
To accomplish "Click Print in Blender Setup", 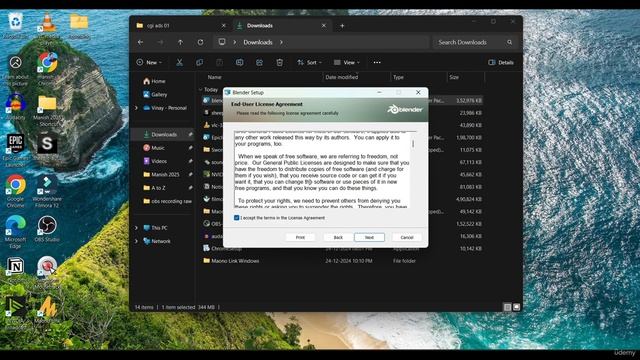I will point(300,237).
